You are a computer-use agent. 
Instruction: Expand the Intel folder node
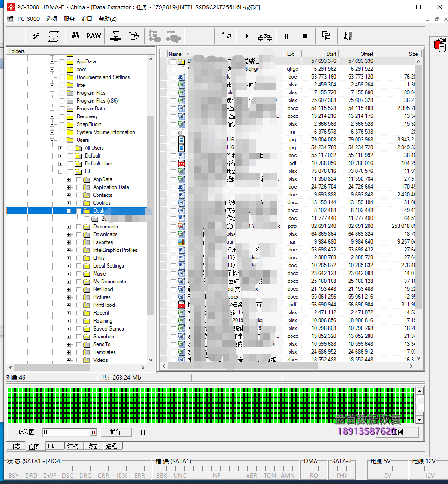[52, 85]
